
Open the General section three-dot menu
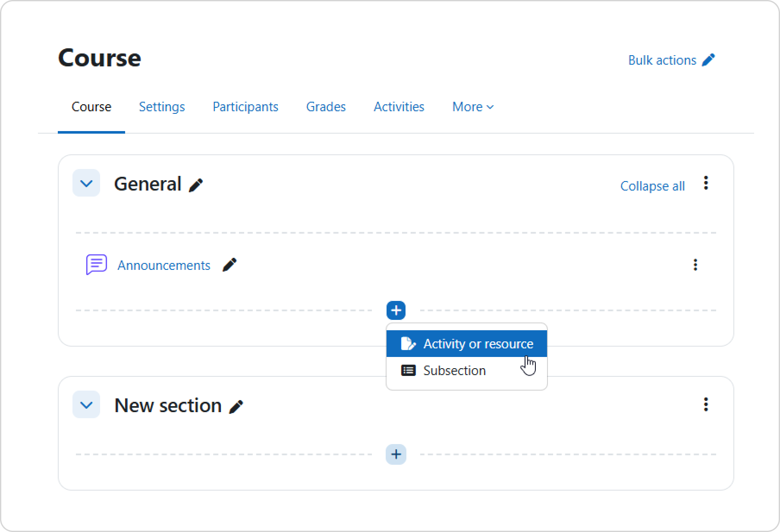706,183
